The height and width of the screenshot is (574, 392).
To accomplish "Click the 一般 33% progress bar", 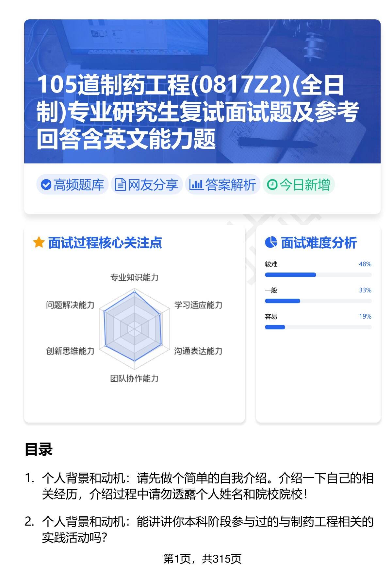I will tap(318, 301).
